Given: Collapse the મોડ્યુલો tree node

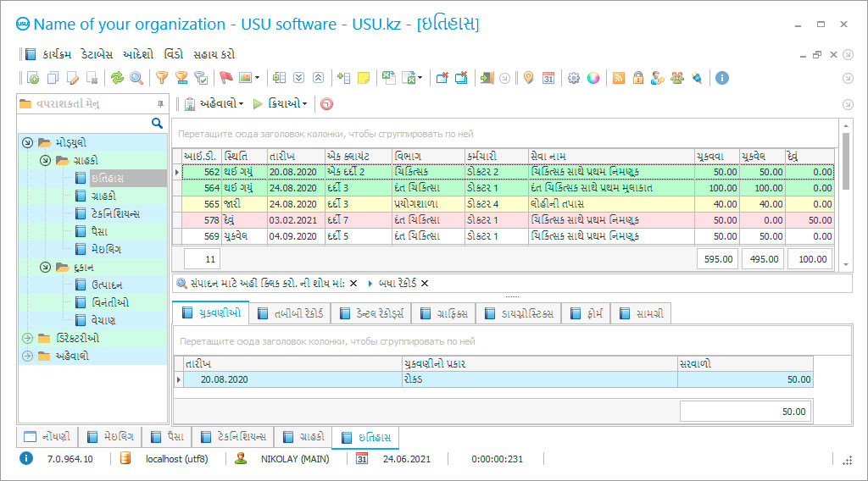Looking at the screenshot, I should [x=27, y=142].
